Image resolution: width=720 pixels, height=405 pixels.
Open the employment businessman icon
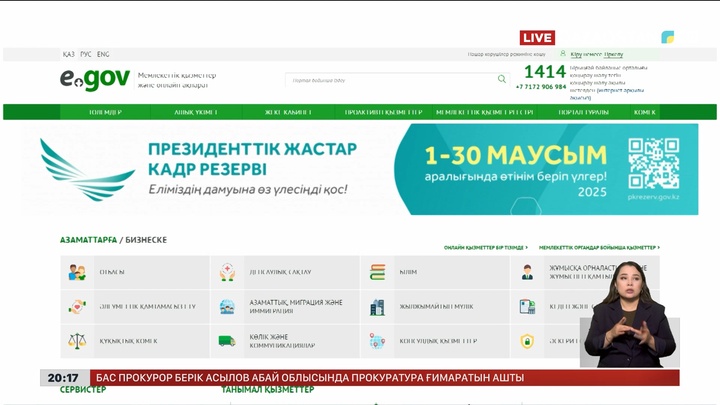[527, 272]
